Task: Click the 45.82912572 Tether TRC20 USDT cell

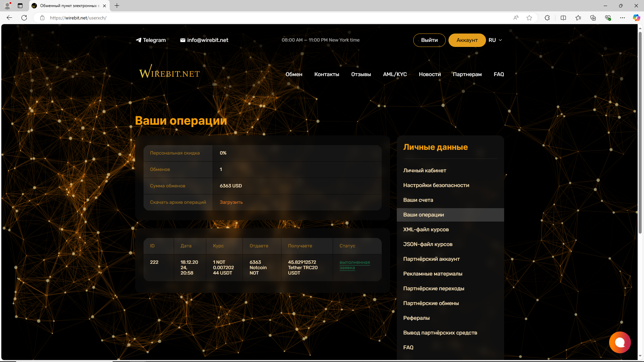Action: [307, 267]
